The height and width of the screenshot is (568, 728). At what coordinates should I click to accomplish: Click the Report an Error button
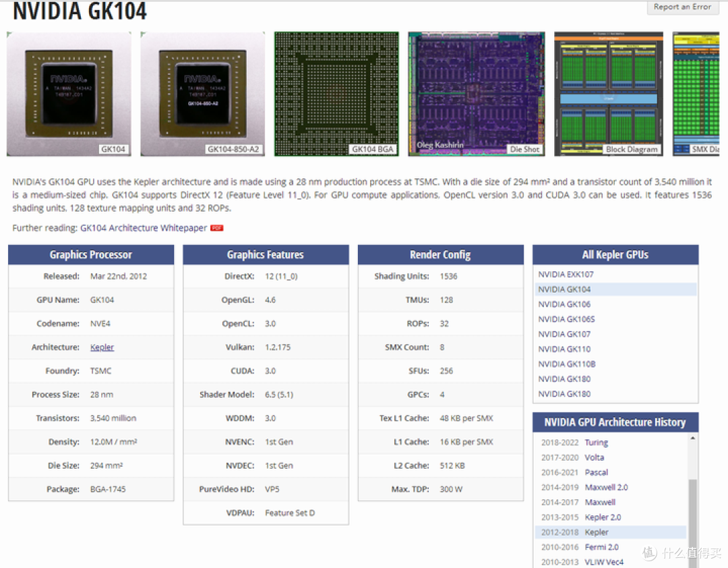[682, 7]
